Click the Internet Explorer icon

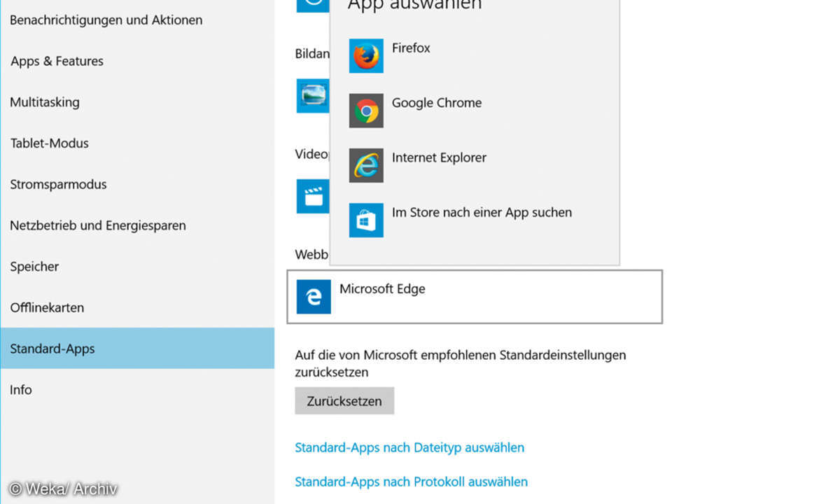[x=366, y=165]
